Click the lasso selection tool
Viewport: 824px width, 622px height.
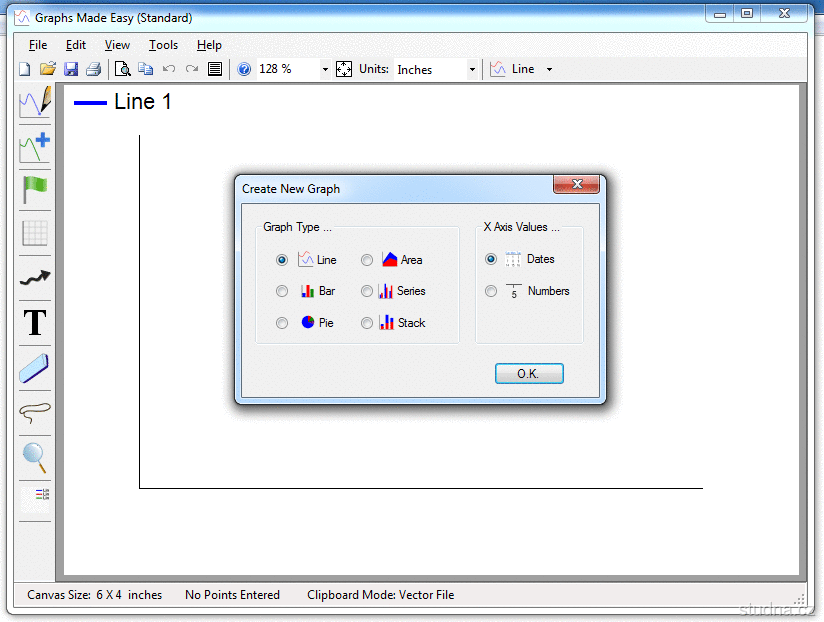click(35, 412)
